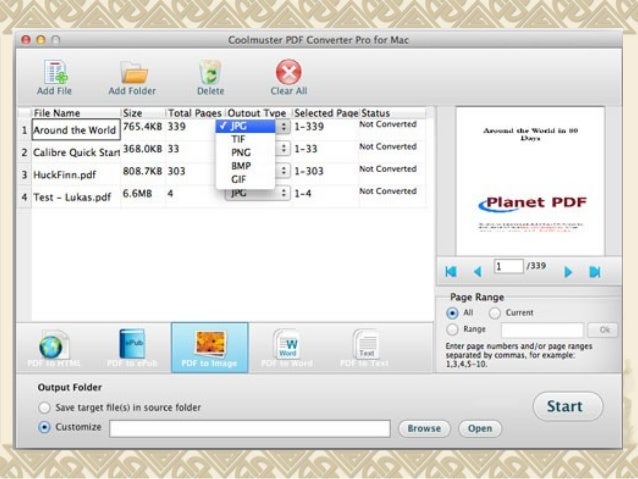The image size is (638, 479).
Task: Click selected pages cell 1-4
Action: coord(303,193)
